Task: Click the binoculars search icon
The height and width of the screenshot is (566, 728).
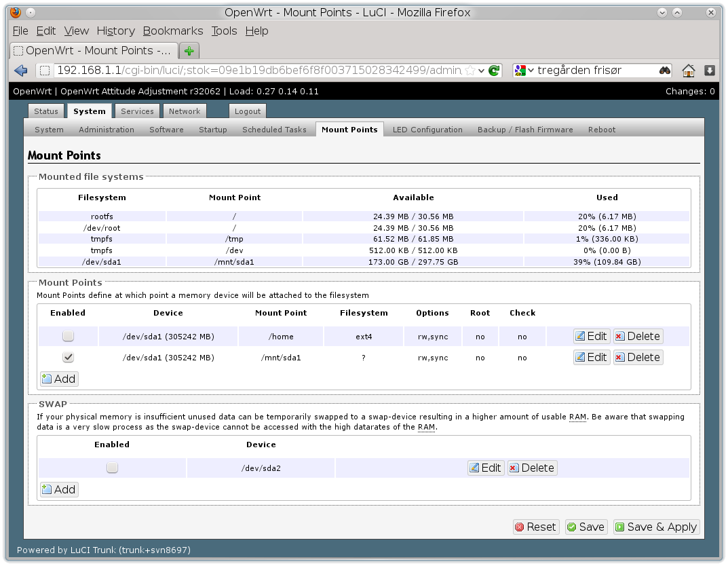Action: (x=665, y=71)
